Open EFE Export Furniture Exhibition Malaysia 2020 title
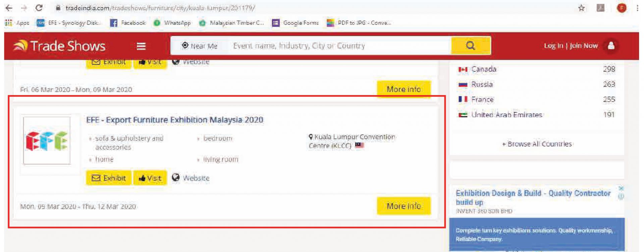The height and width of the screenshot is (252, 644). tap(175, 120)
